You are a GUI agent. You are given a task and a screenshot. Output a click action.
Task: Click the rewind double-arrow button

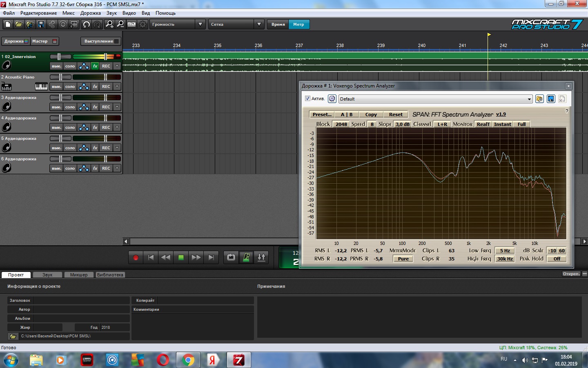tap(166, 257)
